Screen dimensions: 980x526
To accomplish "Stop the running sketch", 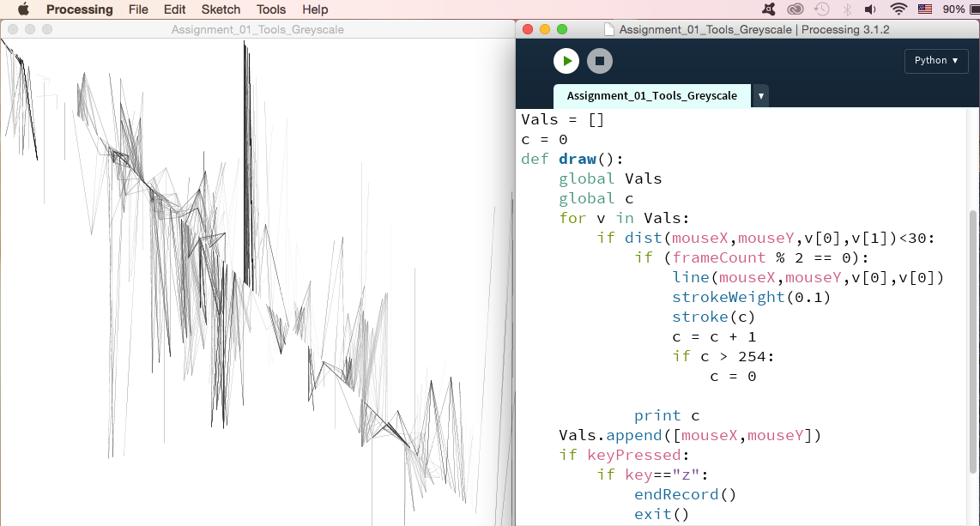I will 599,61.
